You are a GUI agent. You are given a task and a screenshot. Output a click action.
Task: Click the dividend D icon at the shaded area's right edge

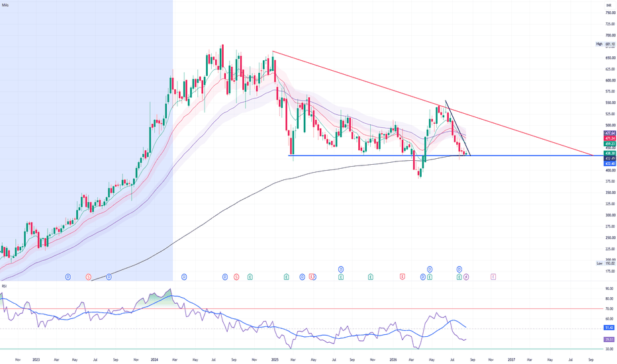tap(184, 277)
